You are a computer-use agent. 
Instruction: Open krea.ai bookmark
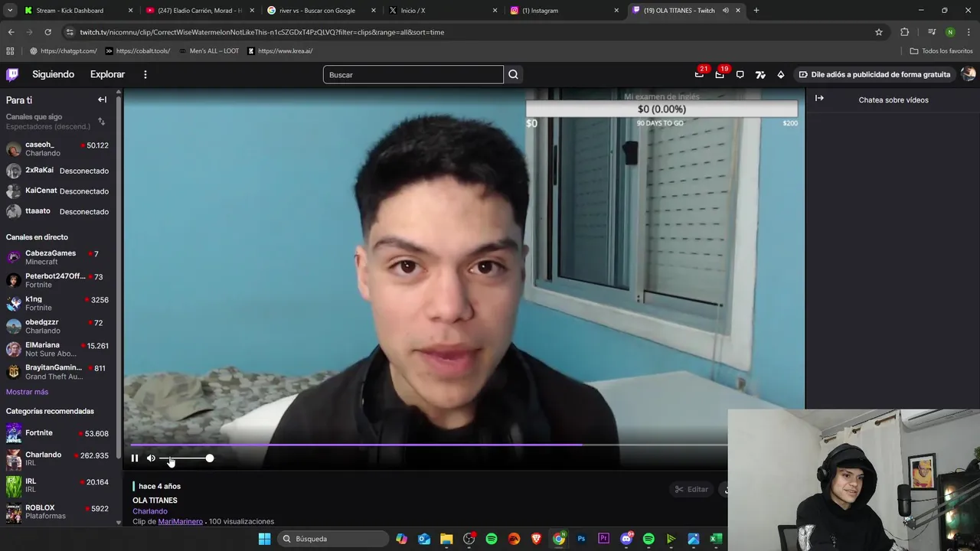[x=279, y=51]
